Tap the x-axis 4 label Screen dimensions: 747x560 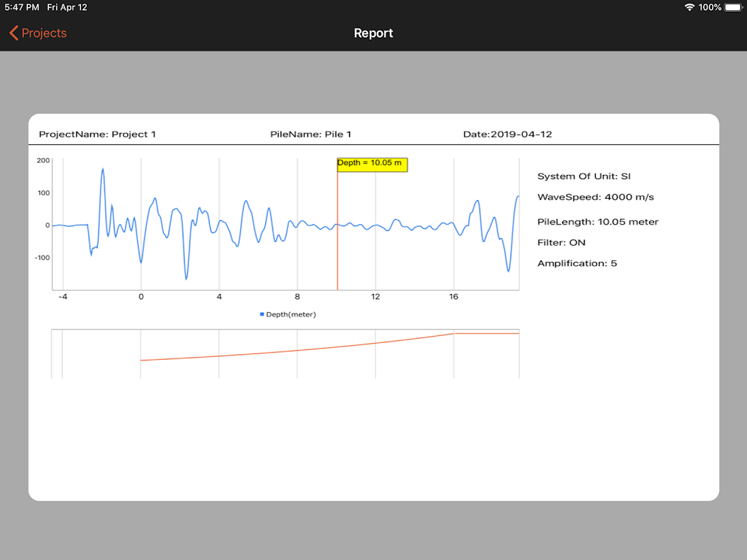click(219, 297)
